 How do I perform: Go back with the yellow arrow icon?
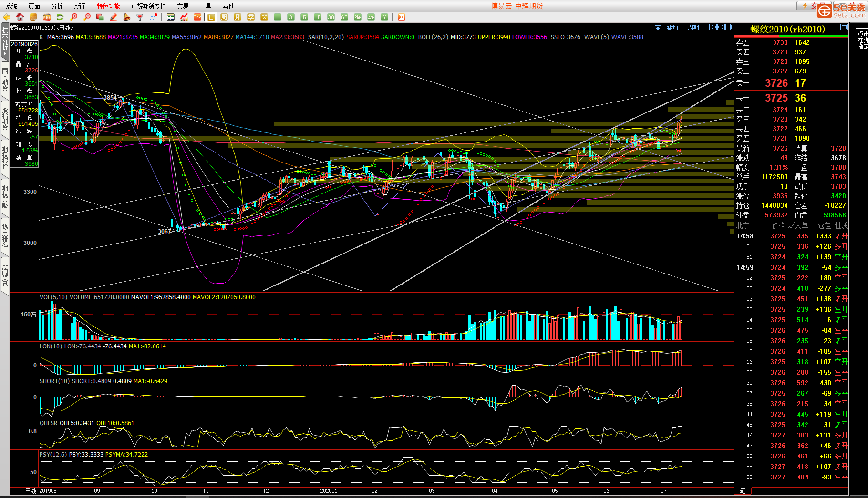coord(7,17)
